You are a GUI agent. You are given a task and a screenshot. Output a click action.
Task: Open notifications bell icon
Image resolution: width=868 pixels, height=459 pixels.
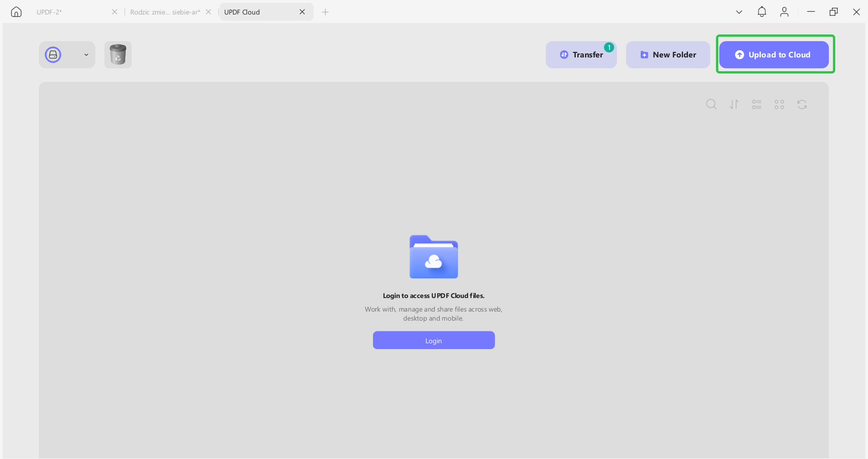(x=762, y=12)
